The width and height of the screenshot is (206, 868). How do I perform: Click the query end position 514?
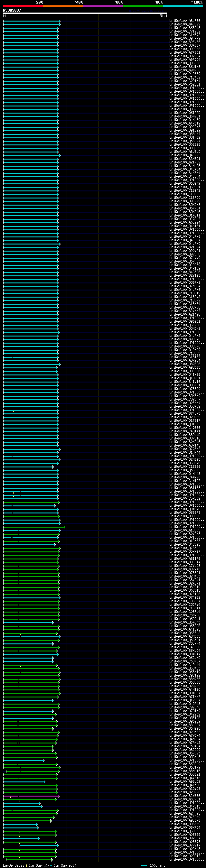163,16
